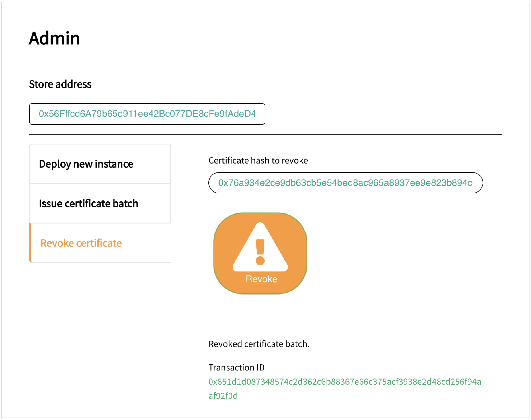This screenshot has width=531, height=420.
Task: Click the horizontal divider below store address
Action: pos(265,134)
